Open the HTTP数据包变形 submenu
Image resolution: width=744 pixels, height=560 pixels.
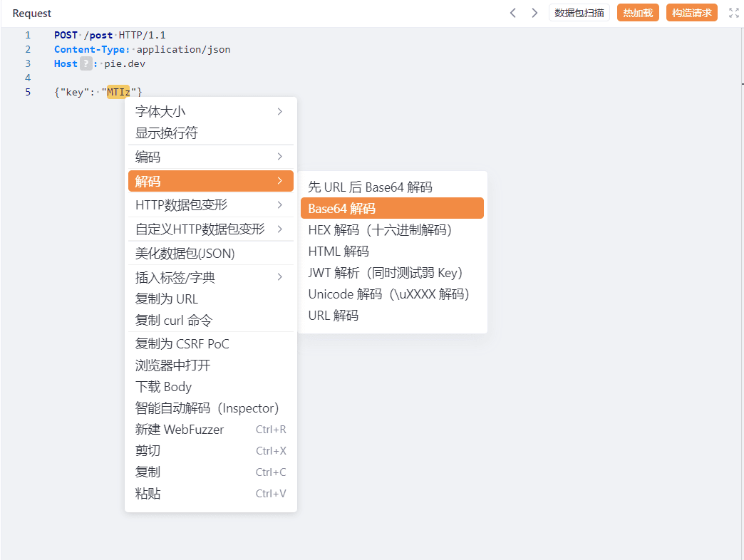pos(210,205)
